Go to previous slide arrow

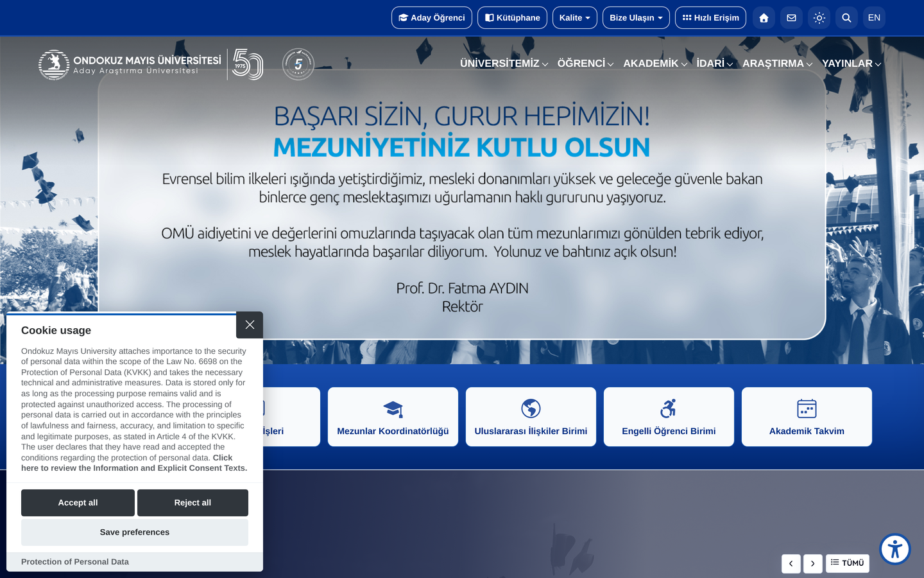tap(791, 563)
